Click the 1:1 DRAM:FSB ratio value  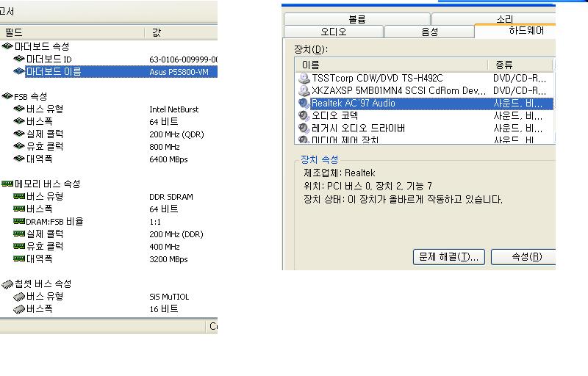tap(155, 222)
